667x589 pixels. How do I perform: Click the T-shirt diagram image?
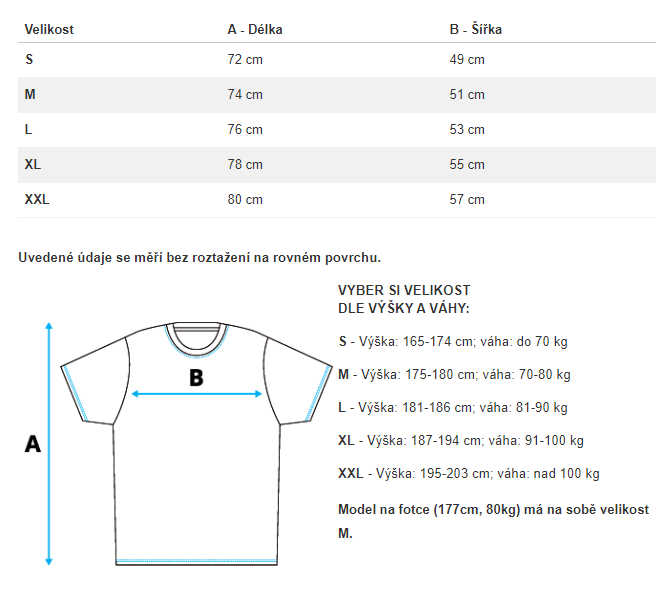coord(179,444)
